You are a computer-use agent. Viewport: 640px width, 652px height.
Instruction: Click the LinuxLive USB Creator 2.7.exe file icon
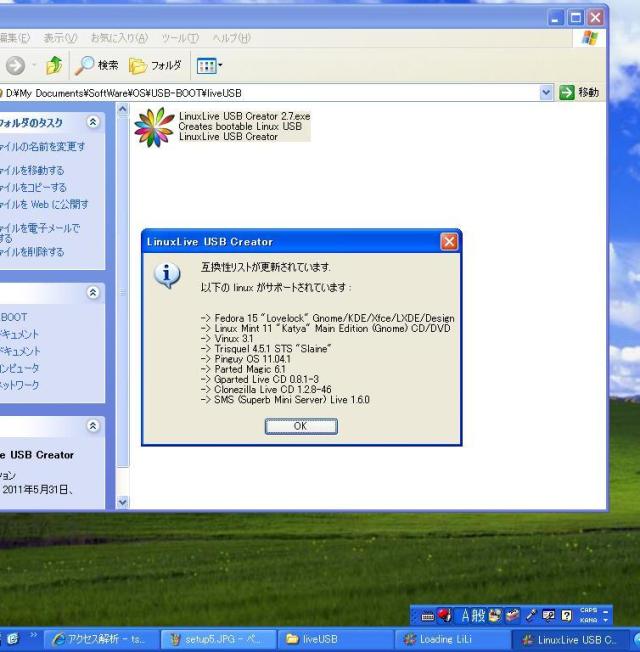click(x=154, y=126)
